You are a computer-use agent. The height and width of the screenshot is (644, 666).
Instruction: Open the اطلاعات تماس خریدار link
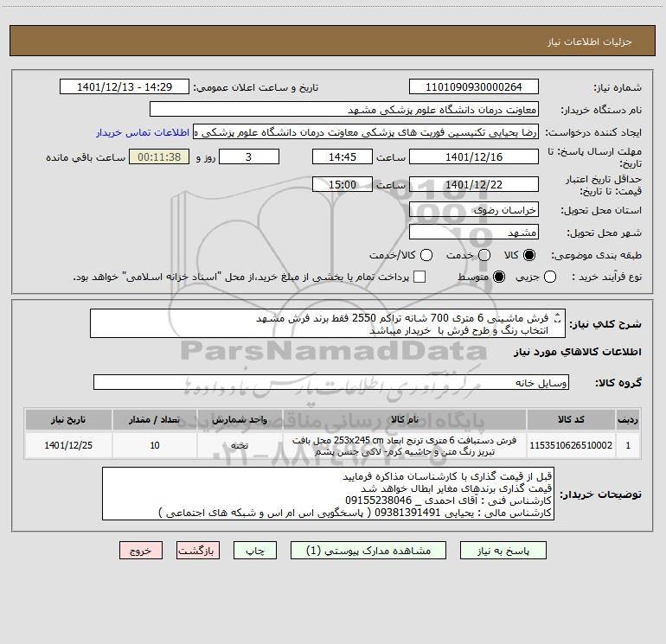[x=143, y=132]
